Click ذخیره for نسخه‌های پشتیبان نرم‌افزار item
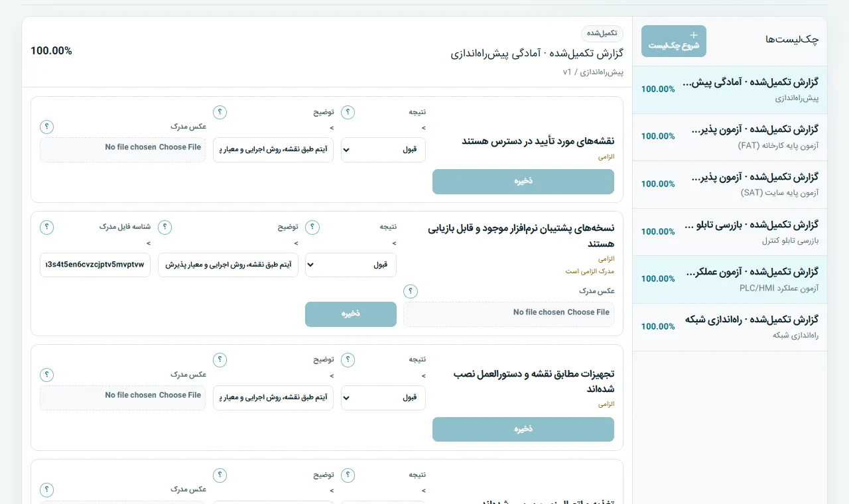This screenshot has width=849, height=504. pos(351,314)
